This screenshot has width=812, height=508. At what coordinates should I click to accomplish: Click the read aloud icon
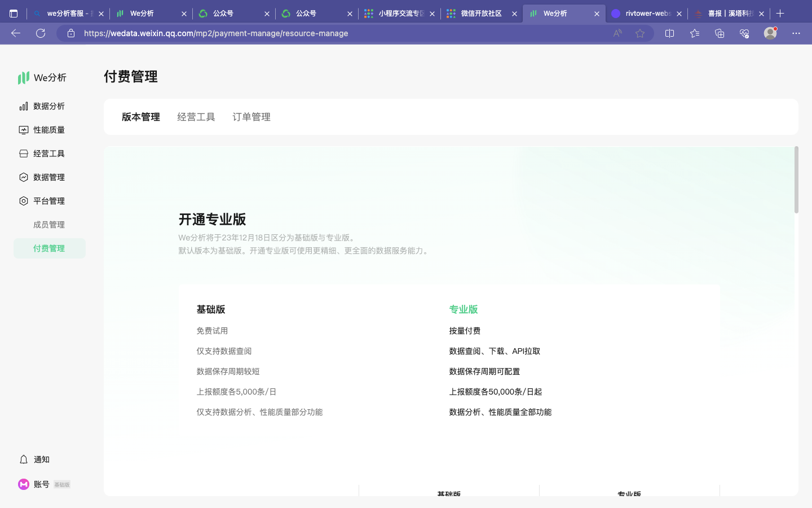point(617,33)
